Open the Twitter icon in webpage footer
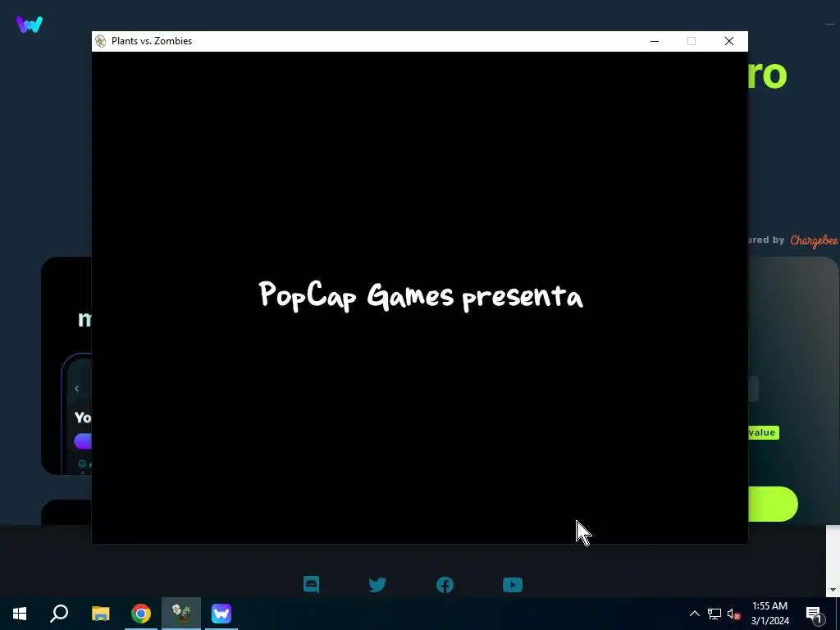Screen dimensions: 840x630 tap(377, 584)
